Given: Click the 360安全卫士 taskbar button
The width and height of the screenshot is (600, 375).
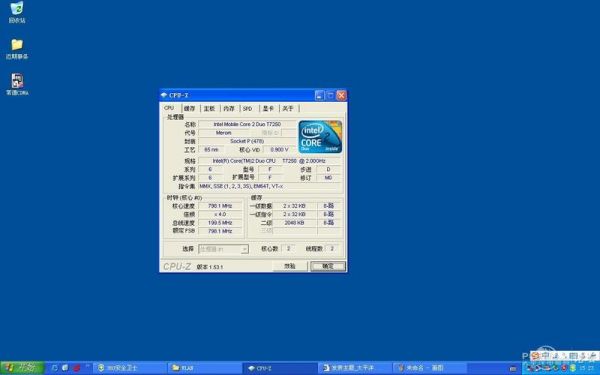Looking at the screenshot, I should [130, 368].
